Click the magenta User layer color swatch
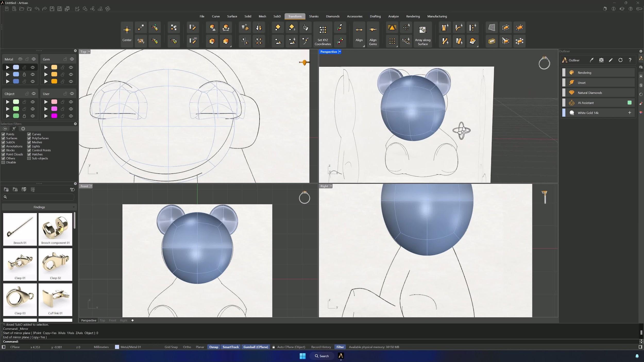Viewport: 644px width, 362px height. pyautogui.click(x=54, y=116)
